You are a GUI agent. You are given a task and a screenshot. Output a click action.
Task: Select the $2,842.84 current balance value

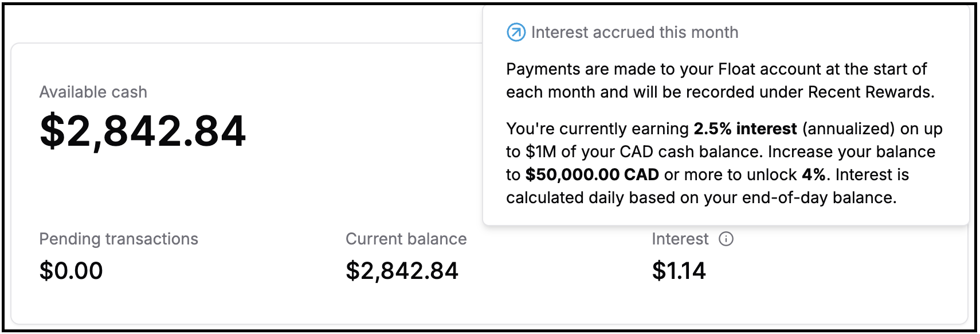(402, 271)
